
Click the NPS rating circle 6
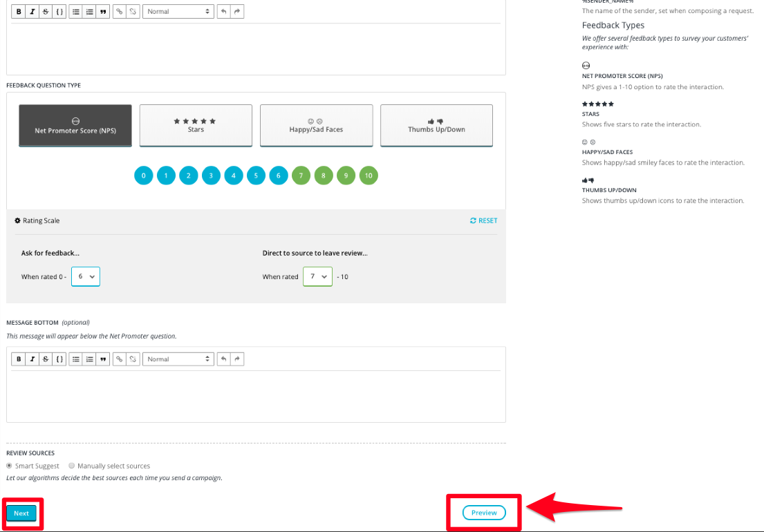[279, 175]
